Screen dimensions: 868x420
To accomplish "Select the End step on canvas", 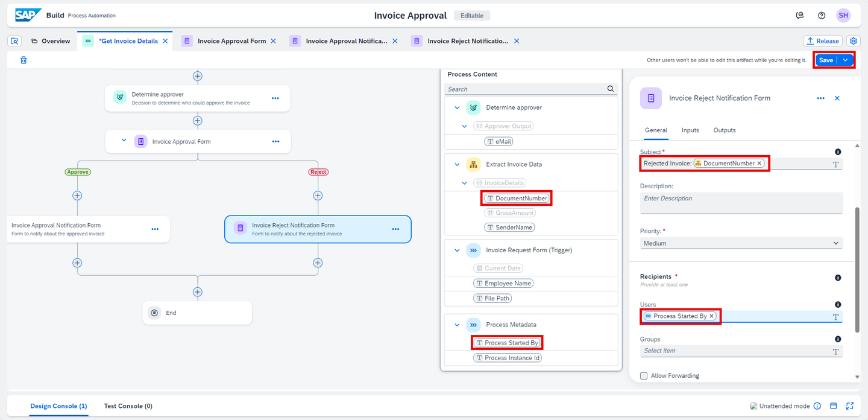I will tap(197, 313).
